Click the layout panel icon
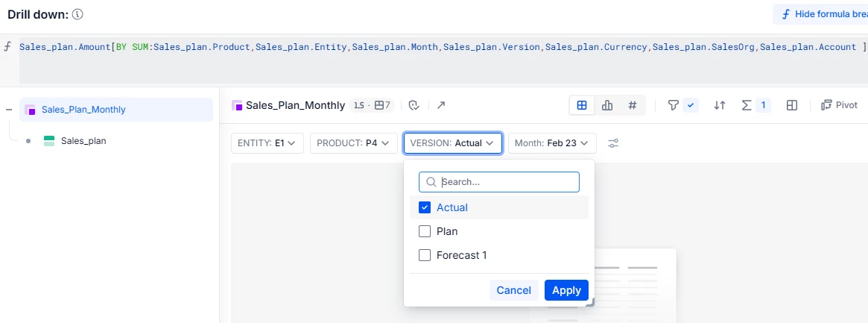Screen dimensions: 868x323 tap(793, 106)
